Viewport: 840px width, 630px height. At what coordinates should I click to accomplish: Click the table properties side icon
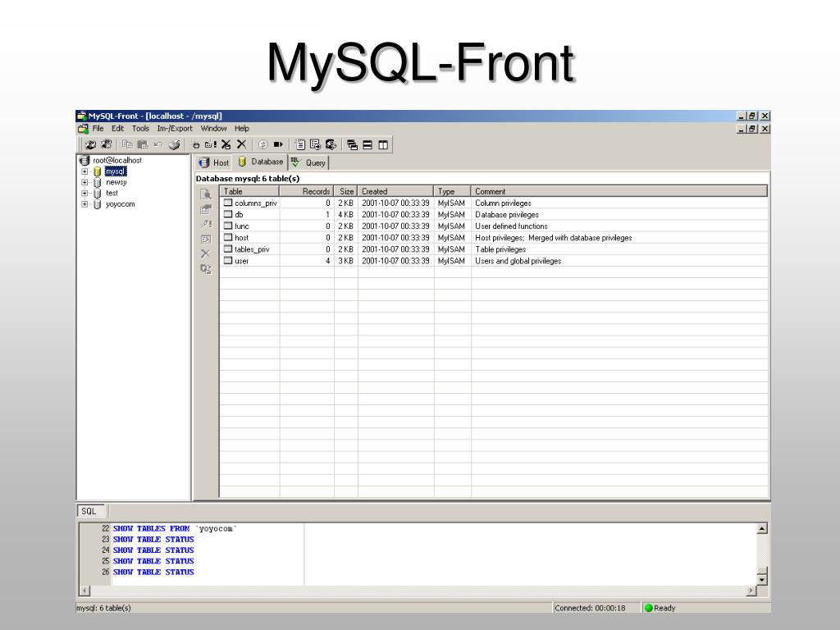tap(206, 209)
